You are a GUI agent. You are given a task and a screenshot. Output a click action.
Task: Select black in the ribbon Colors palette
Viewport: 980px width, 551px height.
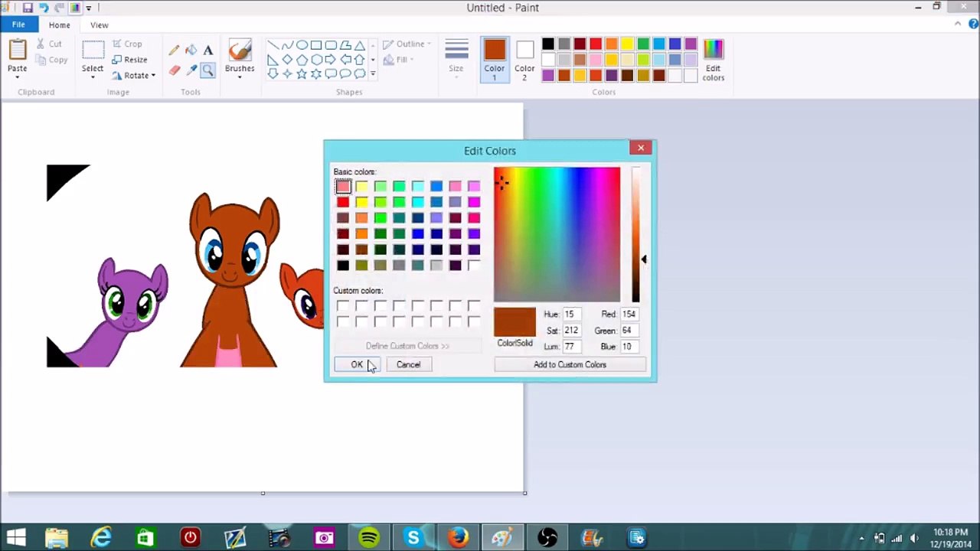(548, 44)
